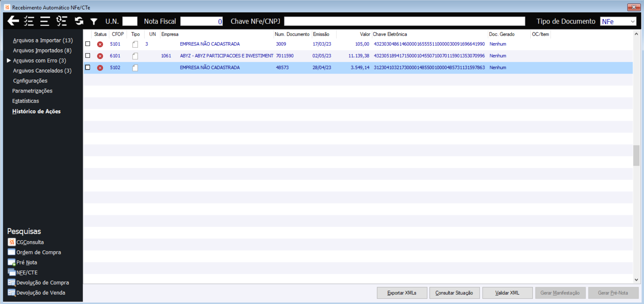The width and height of the screenshot is (644, 304).
Task: Sort by the Valor column header
Action: [354, 34]
